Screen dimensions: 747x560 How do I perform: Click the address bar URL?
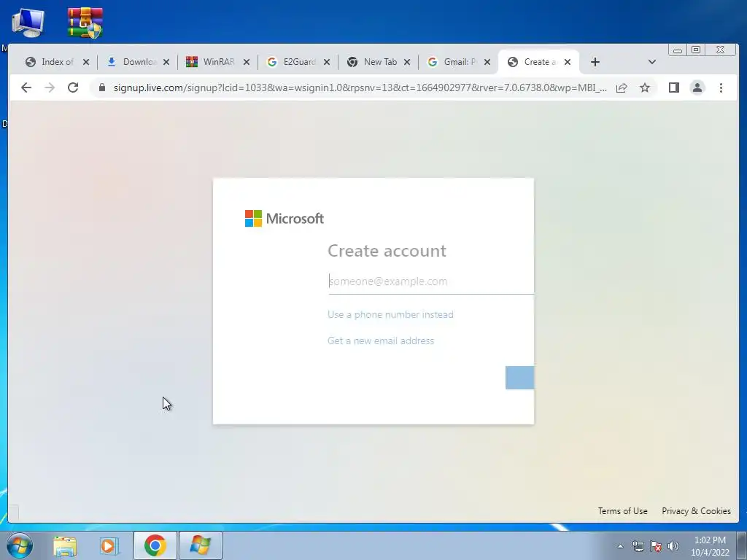click(360, 87)
